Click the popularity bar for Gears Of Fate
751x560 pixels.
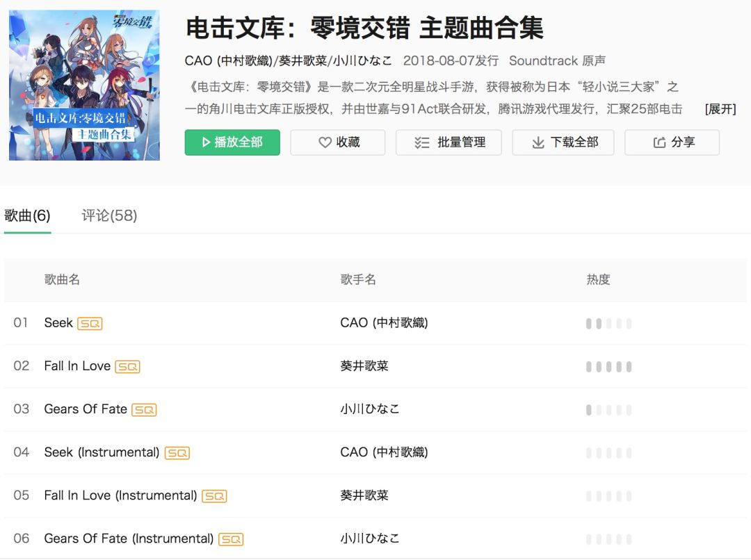608,410
